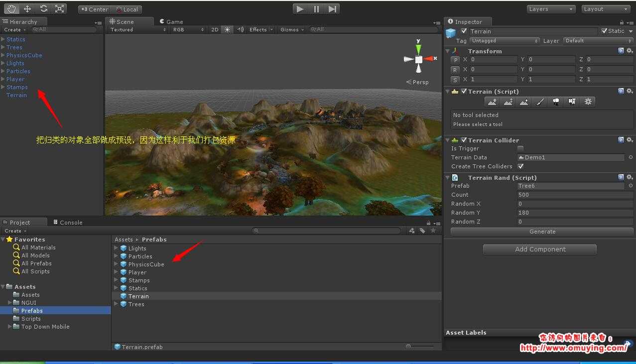This screenshot has width=636, height=364.
Task: Open Terrain Rand script gear menu
Action: point(630,177)
